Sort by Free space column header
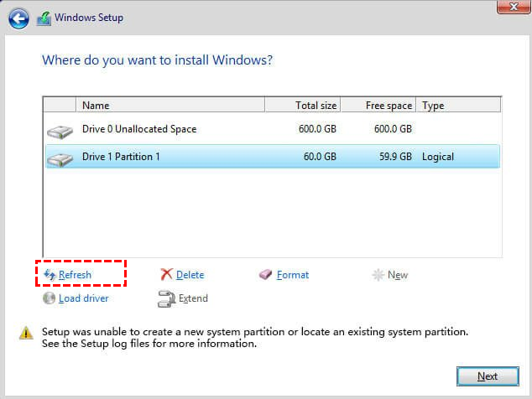 point(378,106)
